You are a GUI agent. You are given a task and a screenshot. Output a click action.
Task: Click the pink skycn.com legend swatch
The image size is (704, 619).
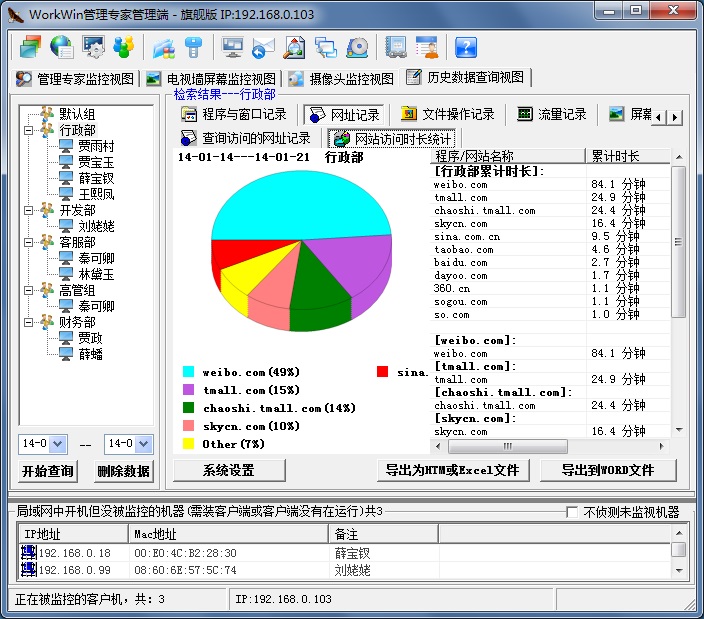189,426
